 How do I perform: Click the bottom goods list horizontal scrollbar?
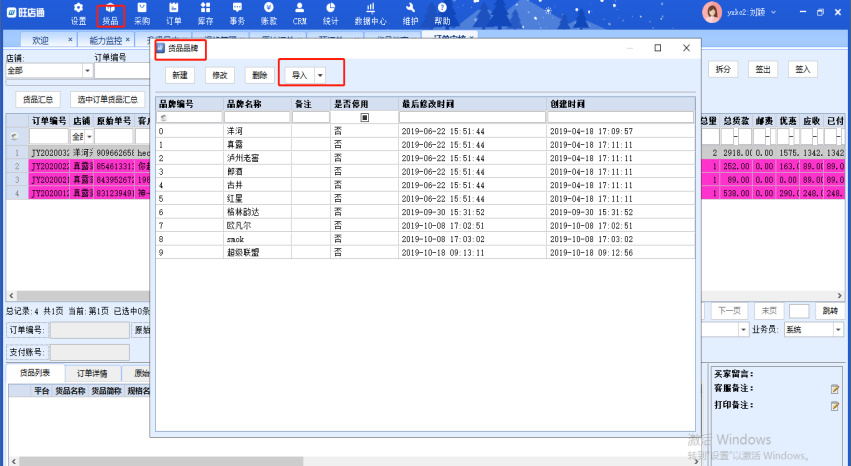tap(161, 461)
